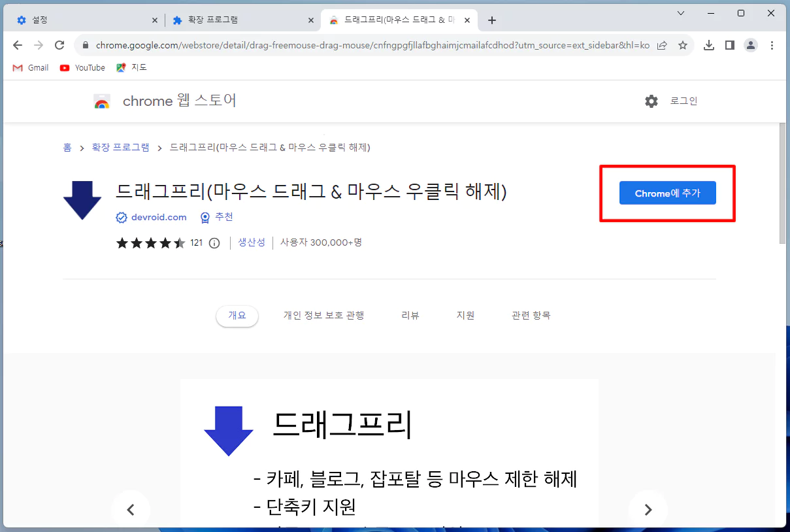Toggle the side panel icon
This screenshot has width=790, height=532.
point(730,45)
